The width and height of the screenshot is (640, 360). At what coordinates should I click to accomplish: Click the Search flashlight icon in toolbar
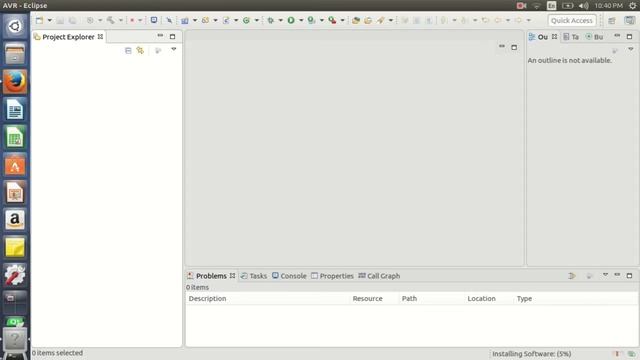[x=380, y=20]
